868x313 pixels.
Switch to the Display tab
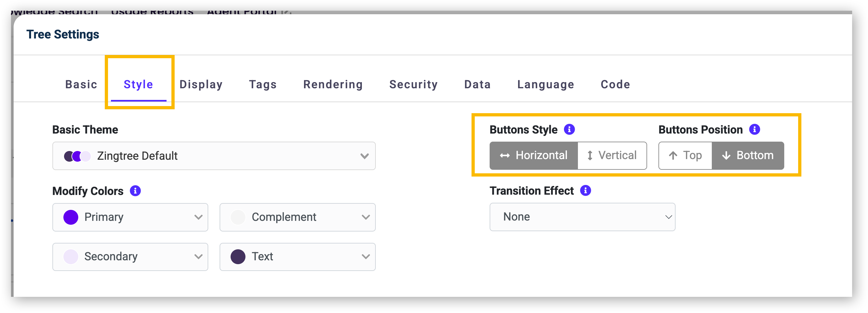click(x=201, y=84)
